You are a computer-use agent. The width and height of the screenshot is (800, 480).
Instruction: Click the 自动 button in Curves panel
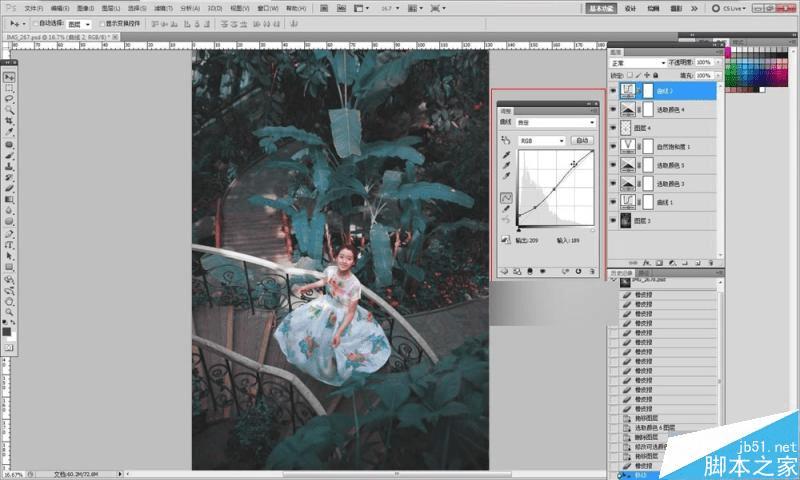(581, 141)
